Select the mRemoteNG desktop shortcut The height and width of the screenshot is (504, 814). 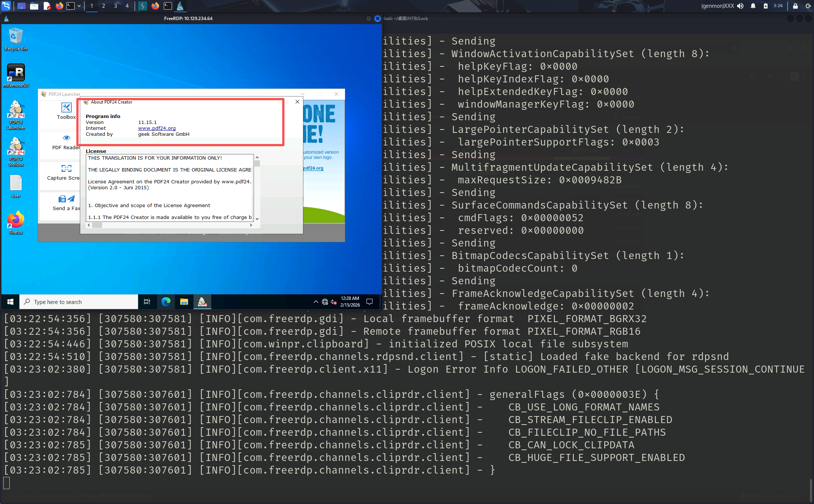(x=16, y=76)
